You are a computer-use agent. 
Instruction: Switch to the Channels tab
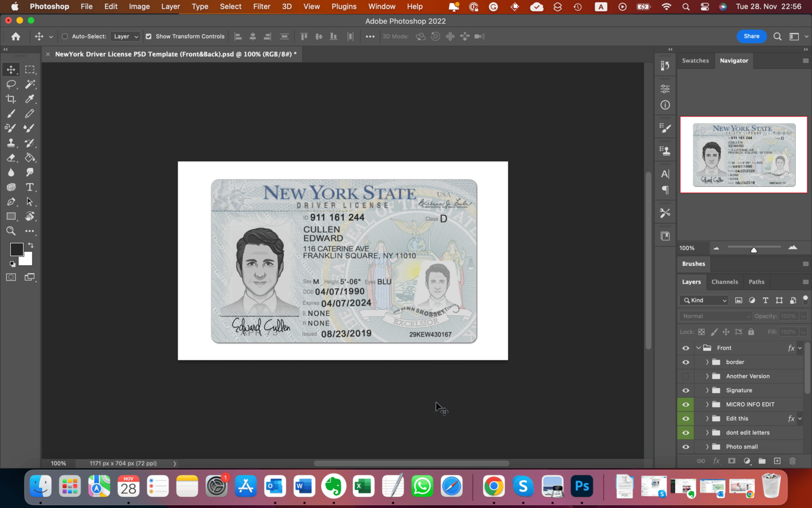(725, 282)
